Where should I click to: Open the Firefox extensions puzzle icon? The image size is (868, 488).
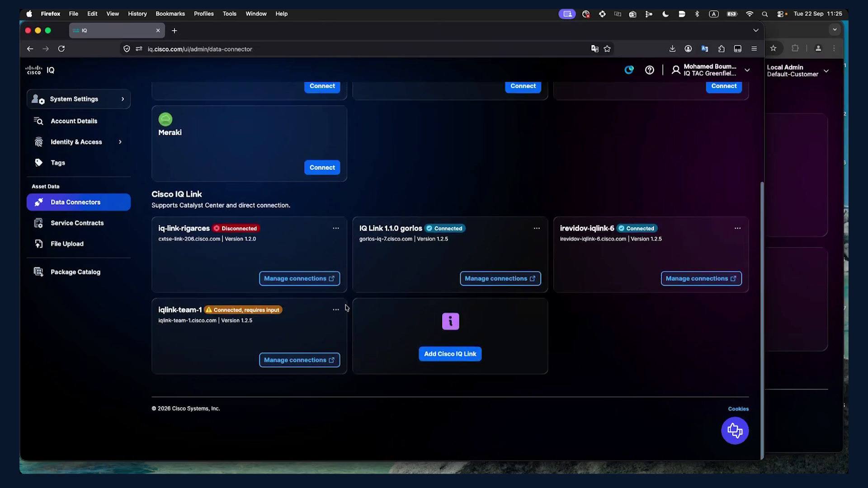coord(722,49)
